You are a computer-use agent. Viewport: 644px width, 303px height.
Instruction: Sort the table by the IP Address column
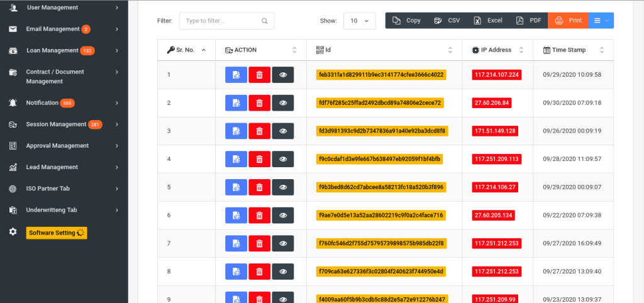point(497,50)
